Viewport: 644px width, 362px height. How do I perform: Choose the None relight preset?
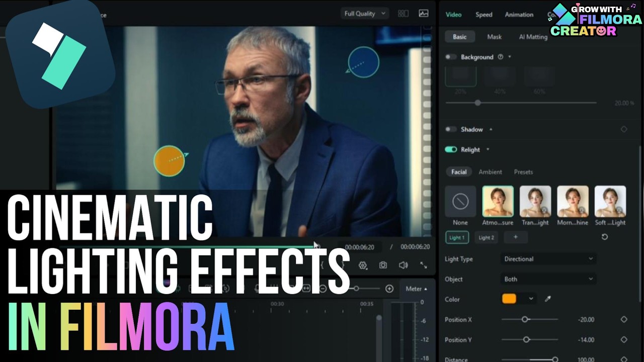(x=460, y=202)
